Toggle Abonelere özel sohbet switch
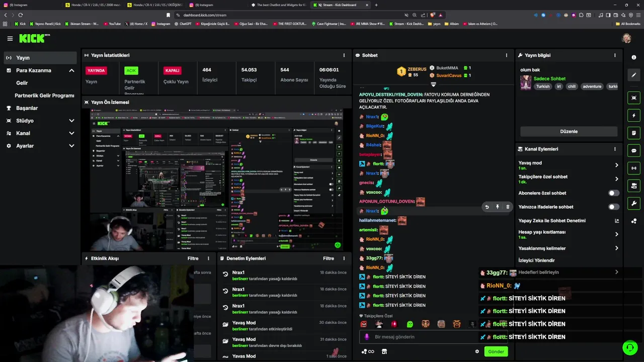 pos(613,193)
